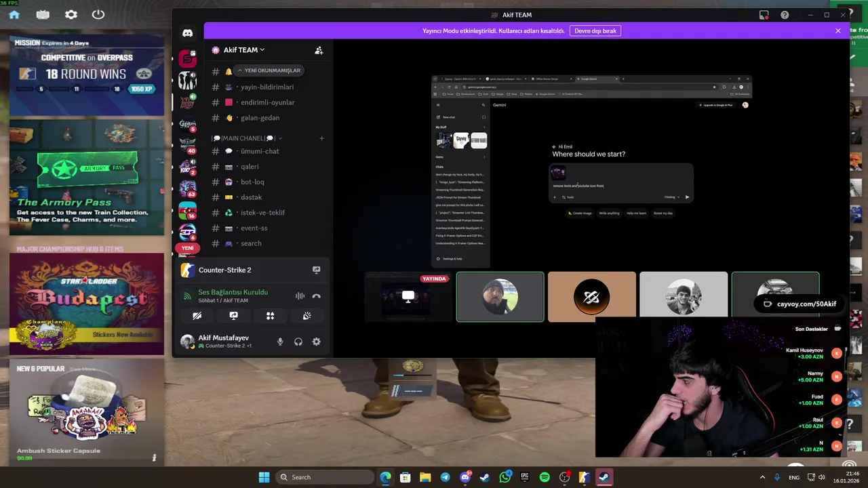Open the clock showing 21:46
Viewport: 868px width, 488px height.
[x=847, y=477]
